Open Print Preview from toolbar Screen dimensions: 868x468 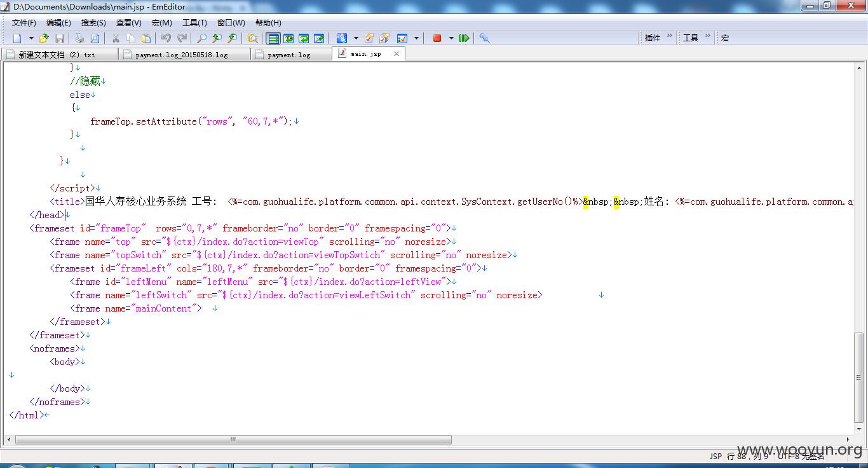(95, 38)
